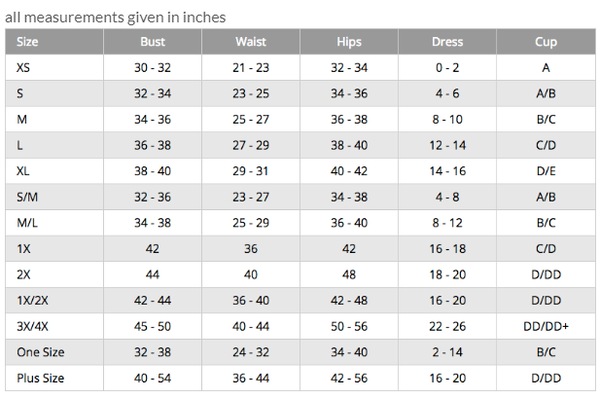Screen dimensions: 600x399
Task: Click the One Size row label
Action: (x=41, y=352)
